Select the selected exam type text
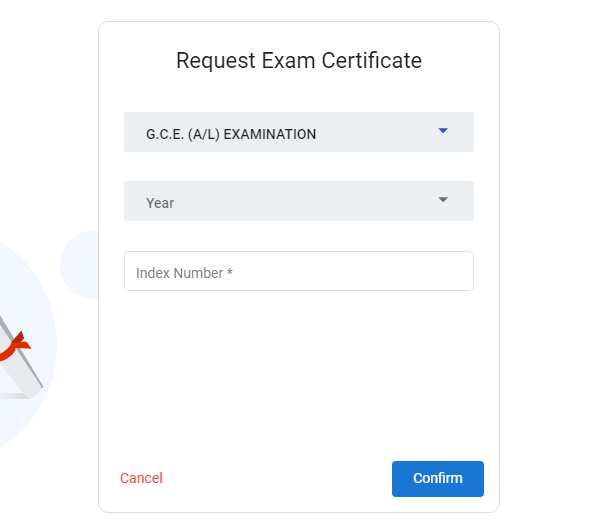 point(231,134)
